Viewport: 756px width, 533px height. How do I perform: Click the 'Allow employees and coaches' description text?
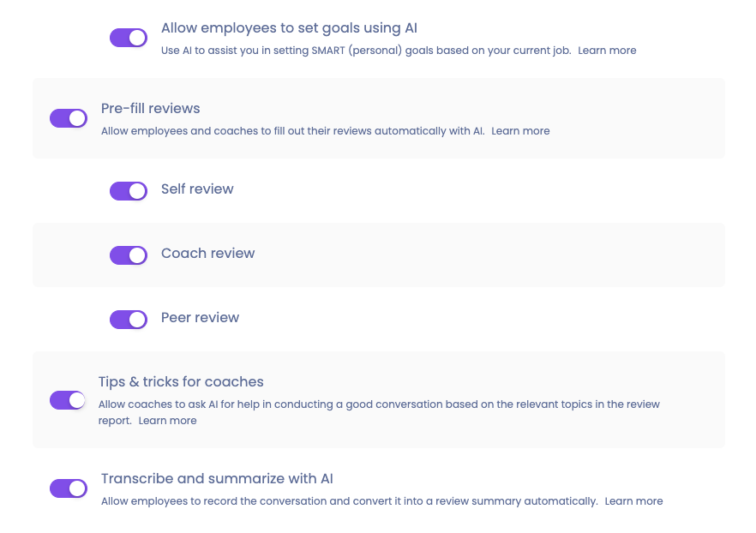[x=292, y=131]
